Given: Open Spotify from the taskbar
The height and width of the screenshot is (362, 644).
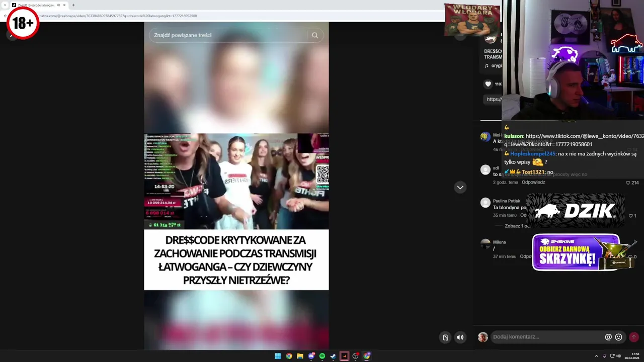Looking at the screenshot, I should coord(322,356).
